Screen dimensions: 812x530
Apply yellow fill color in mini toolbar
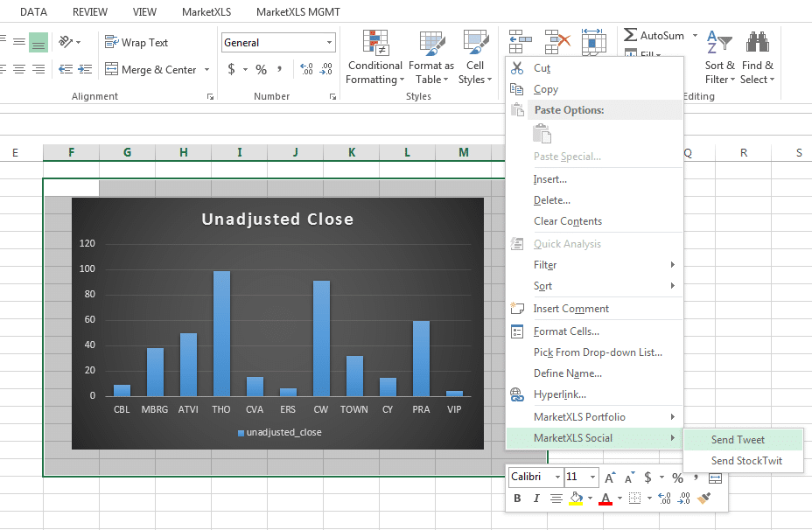(x=576, y=499)
